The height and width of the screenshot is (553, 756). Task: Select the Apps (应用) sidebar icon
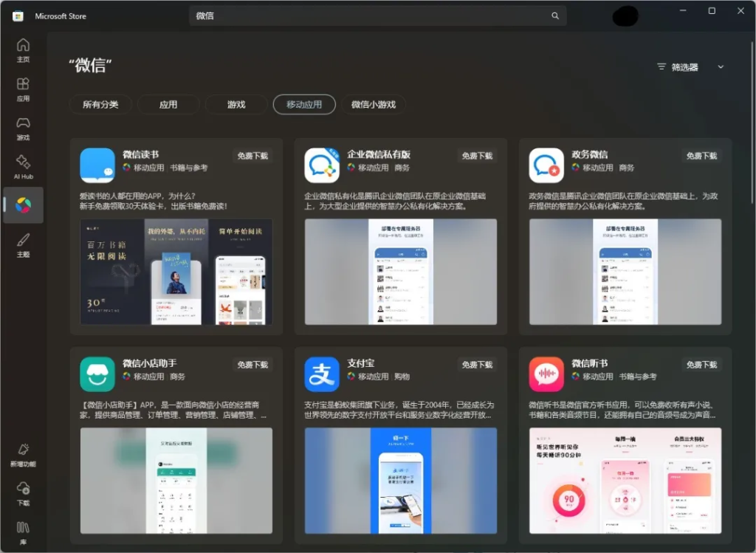coord(23,89)
